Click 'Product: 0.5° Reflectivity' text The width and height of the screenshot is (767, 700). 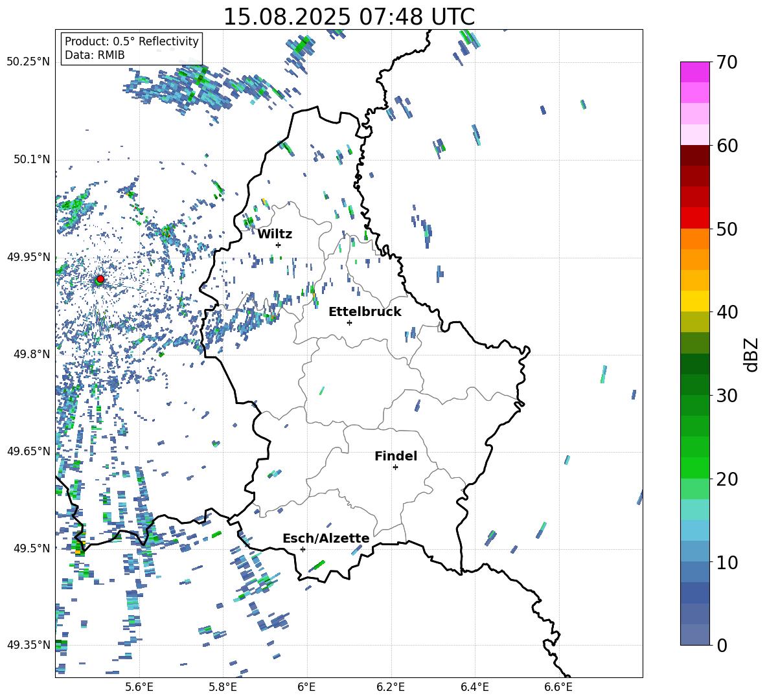(132, 41)
